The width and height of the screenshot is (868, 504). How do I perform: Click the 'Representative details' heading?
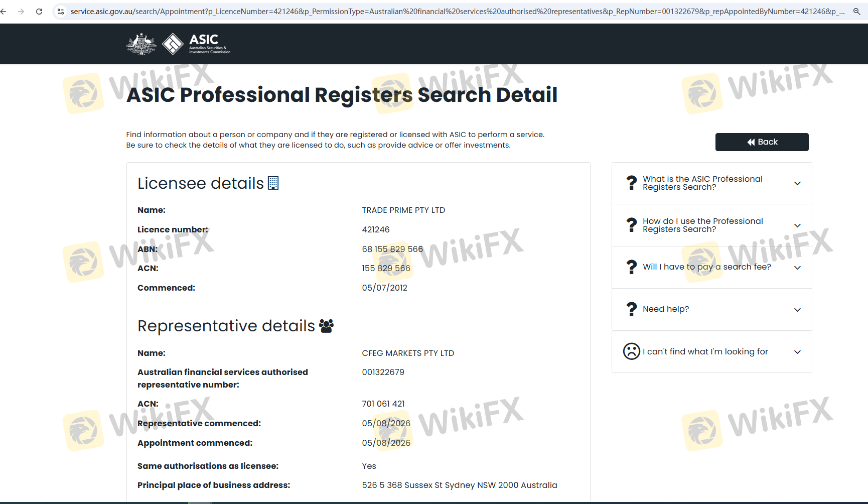226,326
